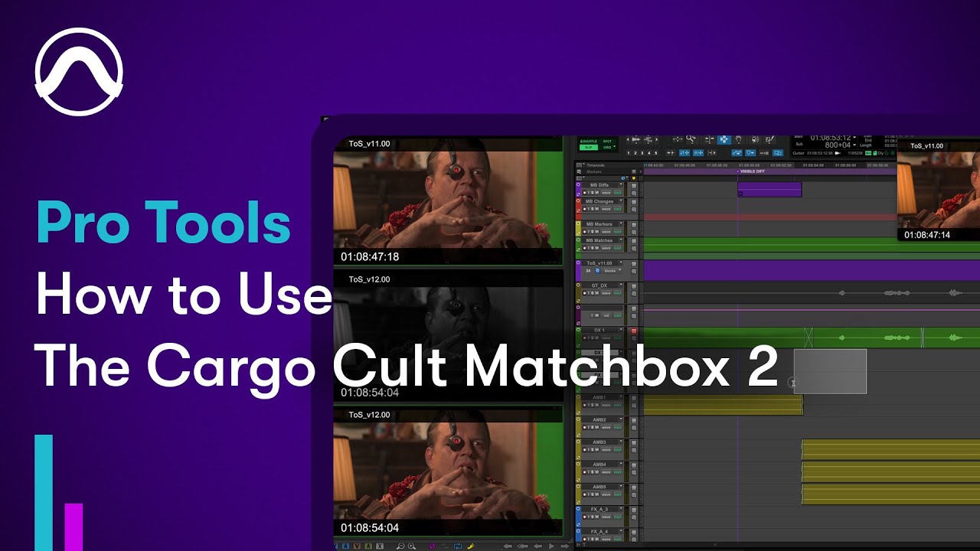Click the Timecode ruler label

point(596,165)
